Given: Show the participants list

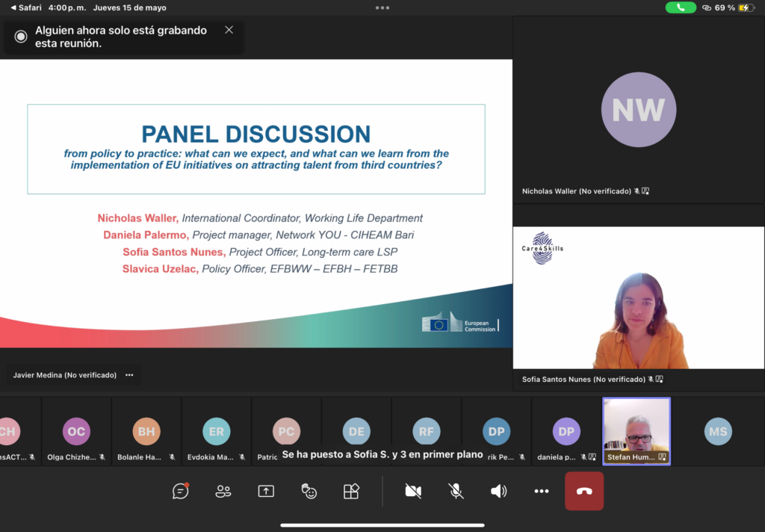Looking at the screenshot, I should pos(223,491).
